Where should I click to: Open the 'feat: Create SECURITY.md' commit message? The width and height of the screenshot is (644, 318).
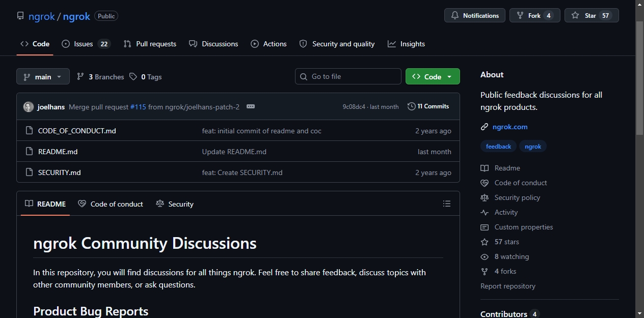(242, 172)
